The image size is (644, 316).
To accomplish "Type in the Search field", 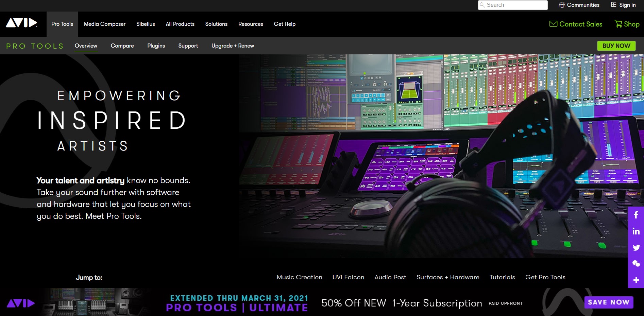I will pyautogui.click(x=513, y=5).
